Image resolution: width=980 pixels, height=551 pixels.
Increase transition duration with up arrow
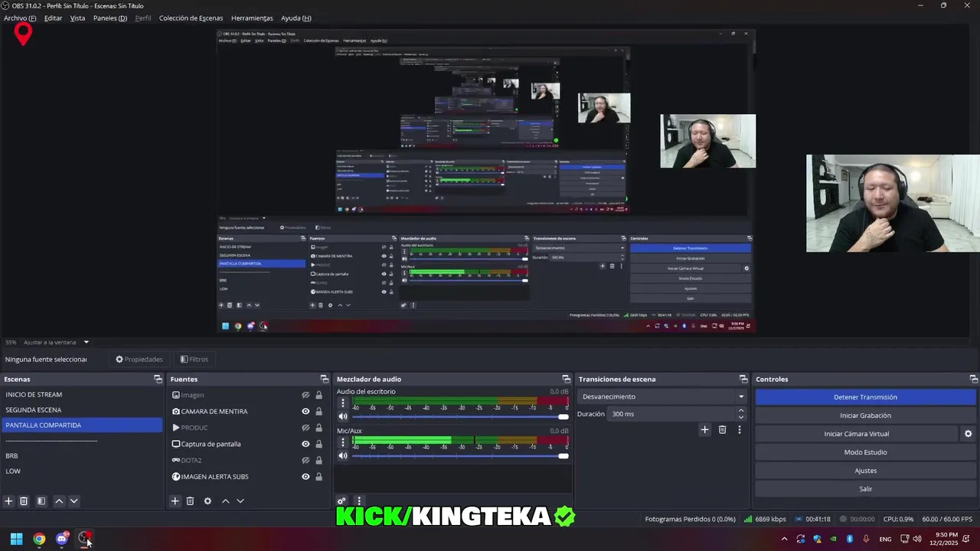click(x=740, y=411)
